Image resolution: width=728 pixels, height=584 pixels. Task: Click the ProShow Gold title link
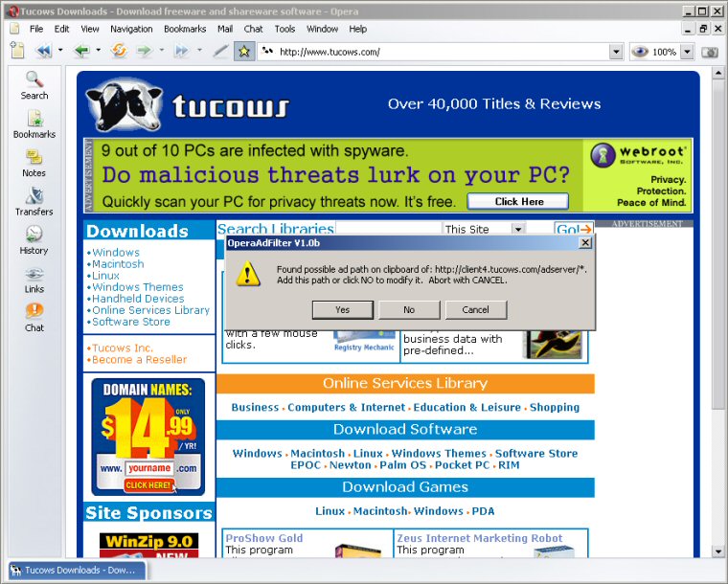[x=264, y=538]
